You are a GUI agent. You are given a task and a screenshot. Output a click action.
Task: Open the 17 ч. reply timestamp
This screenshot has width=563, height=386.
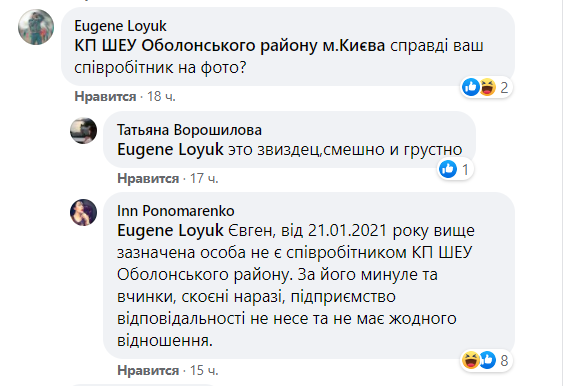[x=204, y=178]
